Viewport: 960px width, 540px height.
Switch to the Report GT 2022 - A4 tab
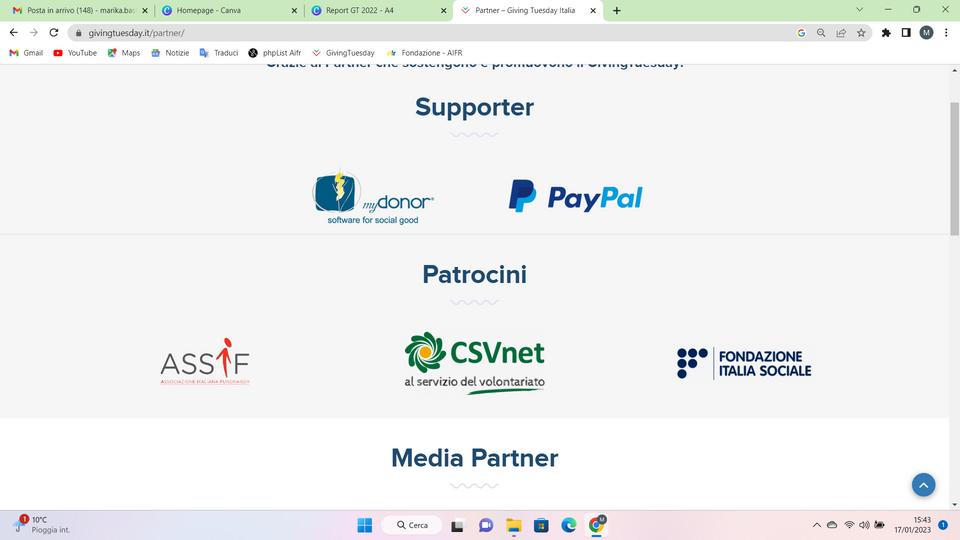[380, 10]
